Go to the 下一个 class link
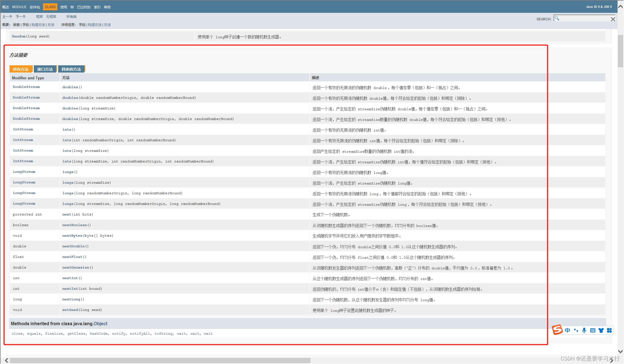 [21, 17]
